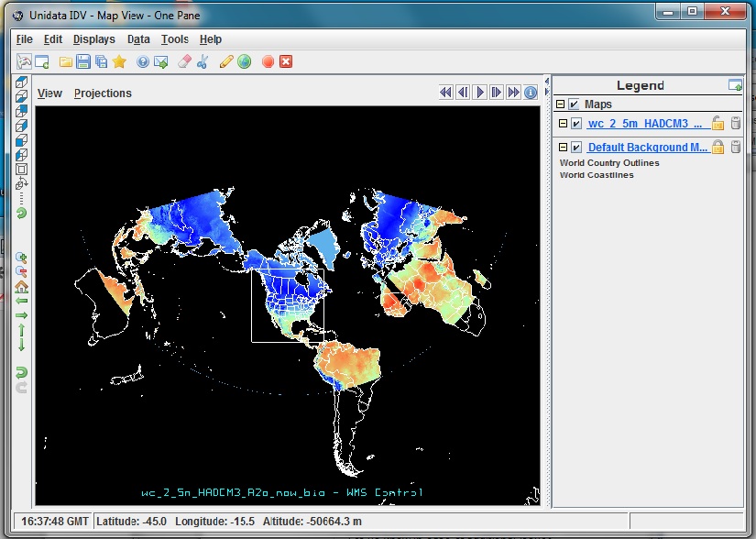Image resolution: width=756 pixels, height=539 pixels.
Task: Click the save (floppy disk) toolbar icon
Action: [82, 62]
